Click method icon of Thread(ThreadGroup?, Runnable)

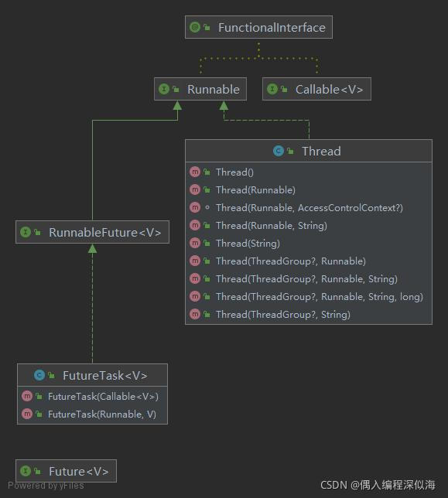tap(195, 261)
